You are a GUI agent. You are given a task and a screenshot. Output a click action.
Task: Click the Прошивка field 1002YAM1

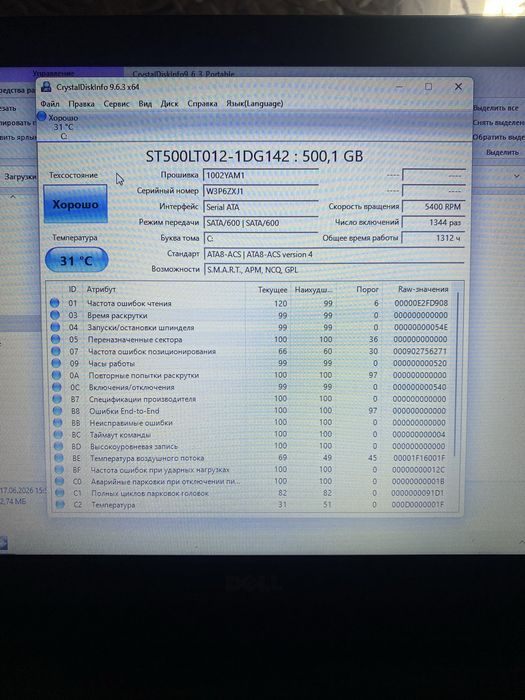[x=261, y=175]
